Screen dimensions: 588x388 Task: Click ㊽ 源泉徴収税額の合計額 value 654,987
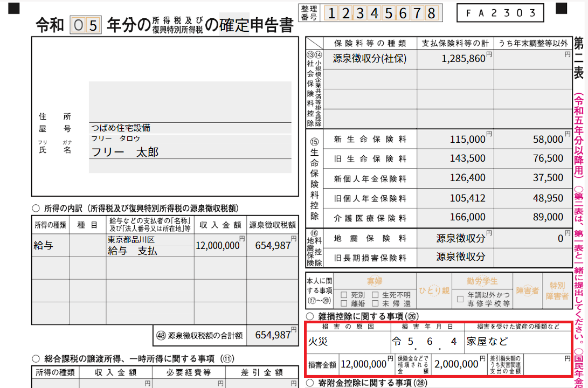click(273, 335)
